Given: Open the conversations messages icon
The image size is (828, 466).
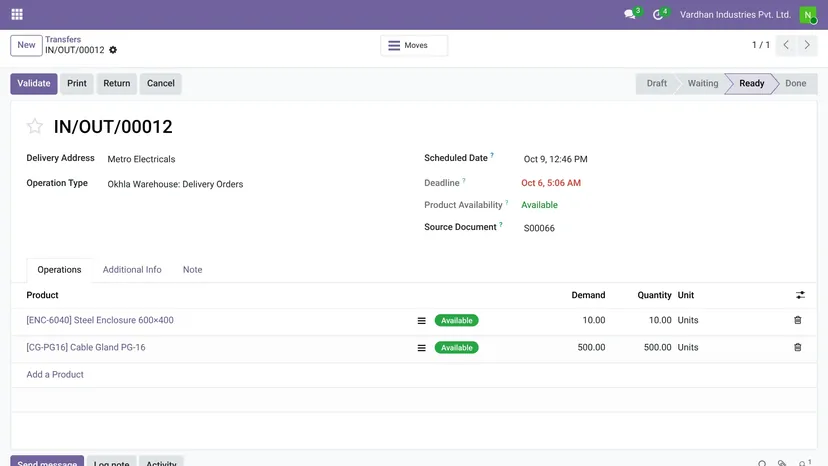Looking at the screenshot, I should 629,15.
